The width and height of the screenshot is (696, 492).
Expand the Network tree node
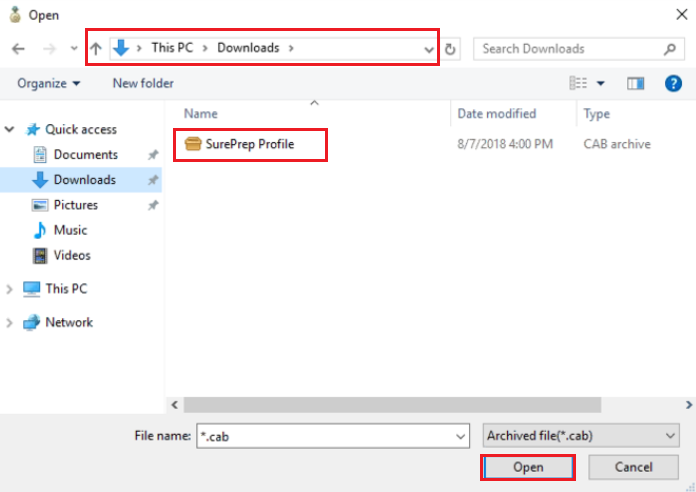tap(9, 323)
